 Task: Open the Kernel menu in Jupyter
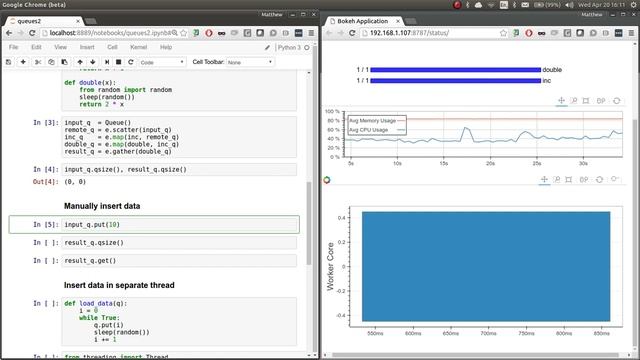pos(138,47)
